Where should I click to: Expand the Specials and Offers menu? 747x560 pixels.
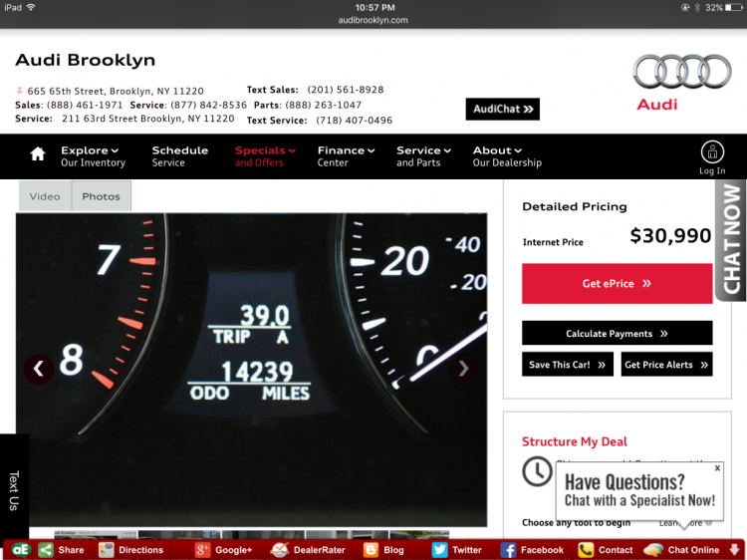point(265,156)
